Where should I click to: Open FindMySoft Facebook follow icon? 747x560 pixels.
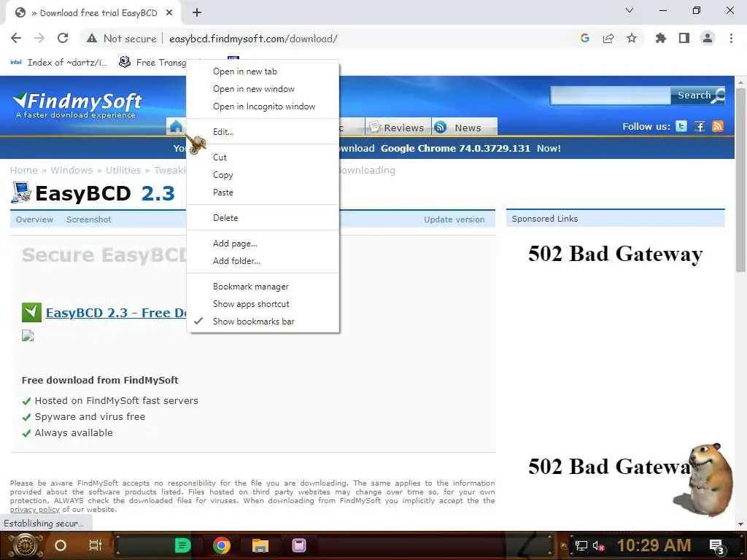700,126
